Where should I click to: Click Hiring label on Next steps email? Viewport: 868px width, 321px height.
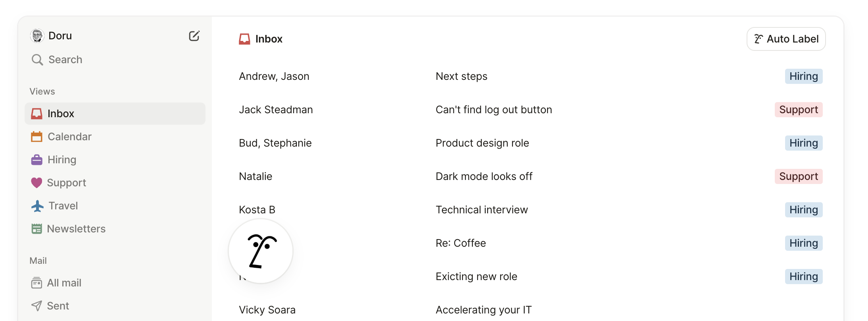pos(803,76)
